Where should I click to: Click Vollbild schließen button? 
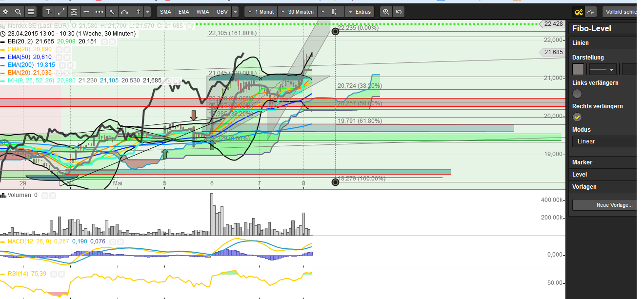click(x=620, y=11)
